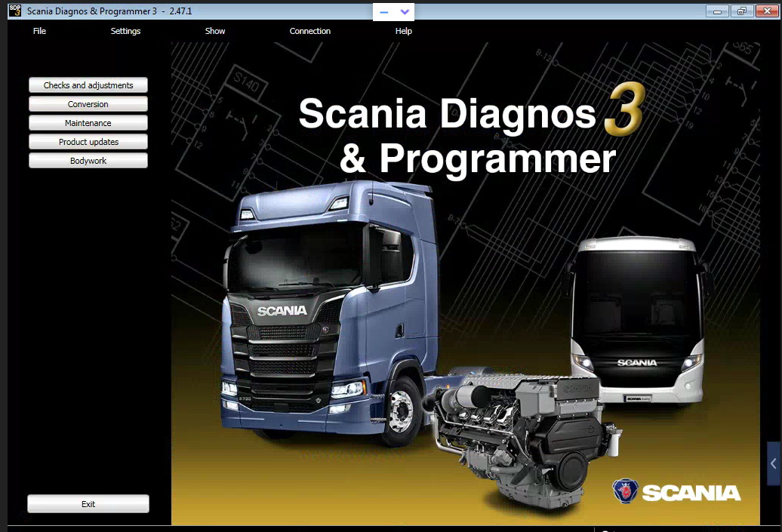Open Product updates
The height and width of the screenshot is (532, 782).
pyautogui.click(x=88, y=142)
